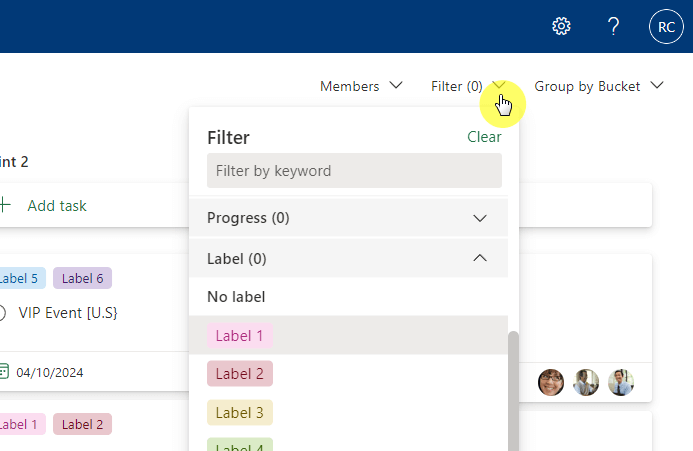Image resolution: width=693 pixels, height=451 pixels.
Task: Click the plus icon beside Add task
Action: click(x=4, y=205)
